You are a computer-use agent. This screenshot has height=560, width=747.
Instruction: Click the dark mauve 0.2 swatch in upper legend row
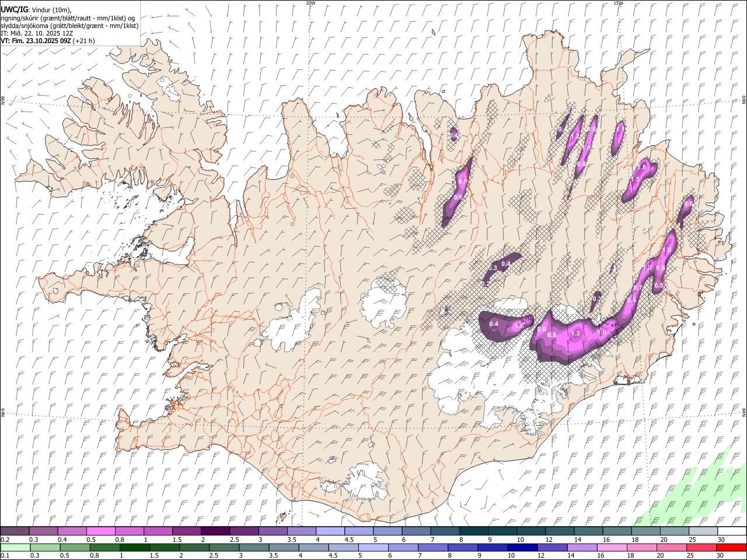tap(15, 531)
